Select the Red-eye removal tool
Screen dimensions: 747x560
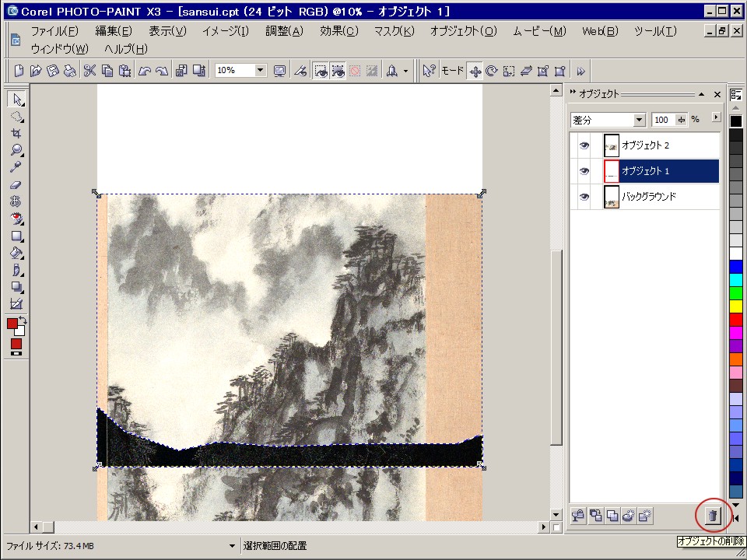(16, 219)
